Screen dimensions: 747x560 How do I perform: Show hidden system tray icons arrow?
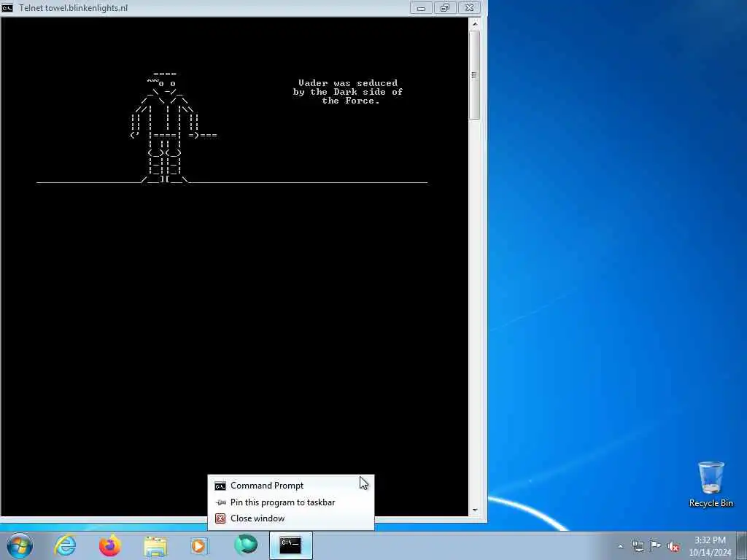coord(620,547)
